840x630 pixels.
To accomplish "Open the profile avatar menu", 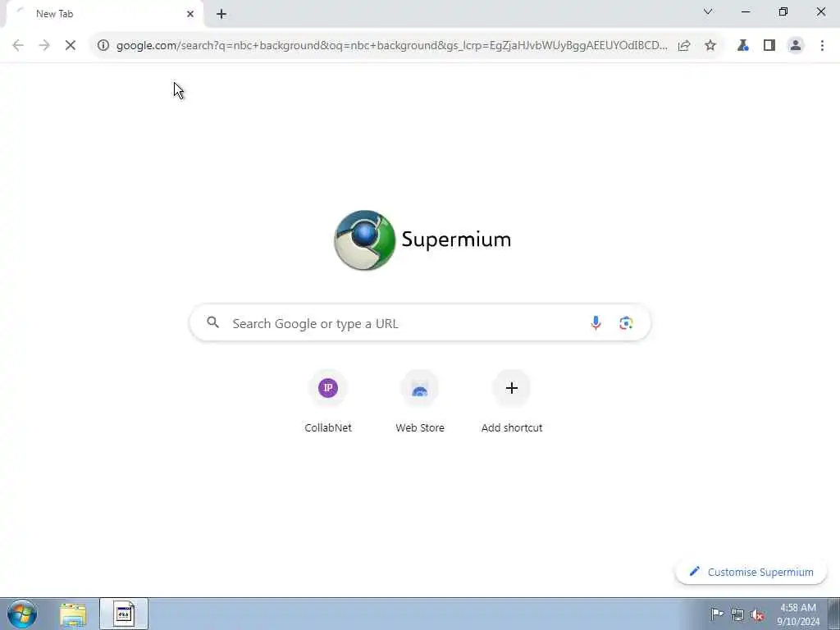I will (x=796, y=46).
